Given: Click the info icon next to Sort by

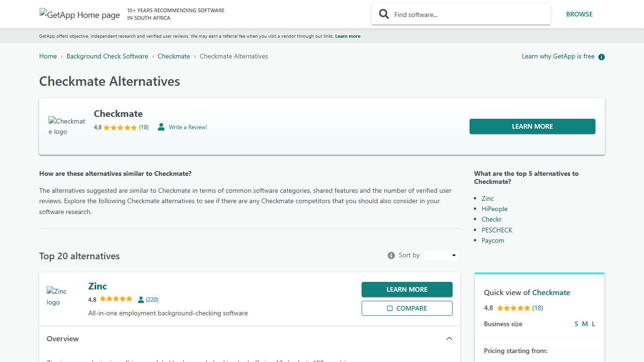Looking at the screenshot, I should click(x=391, y=255).
